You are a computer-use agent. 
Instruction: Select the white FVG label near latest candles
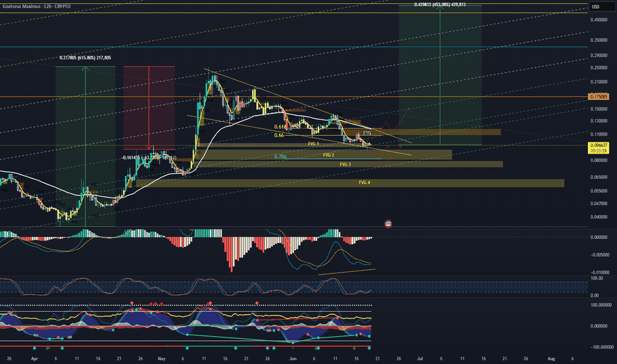pos(367,134)
